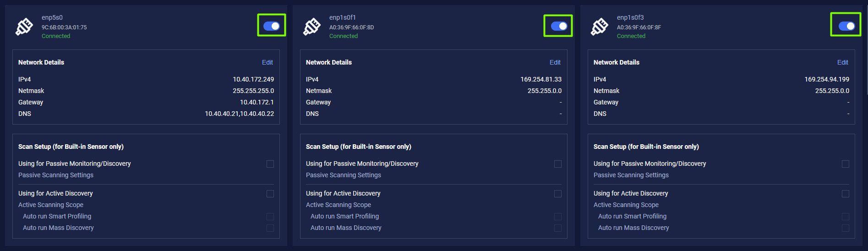868x251 pixels.
Task: Click the enp1s0f3 interface name
Action: 630,17
